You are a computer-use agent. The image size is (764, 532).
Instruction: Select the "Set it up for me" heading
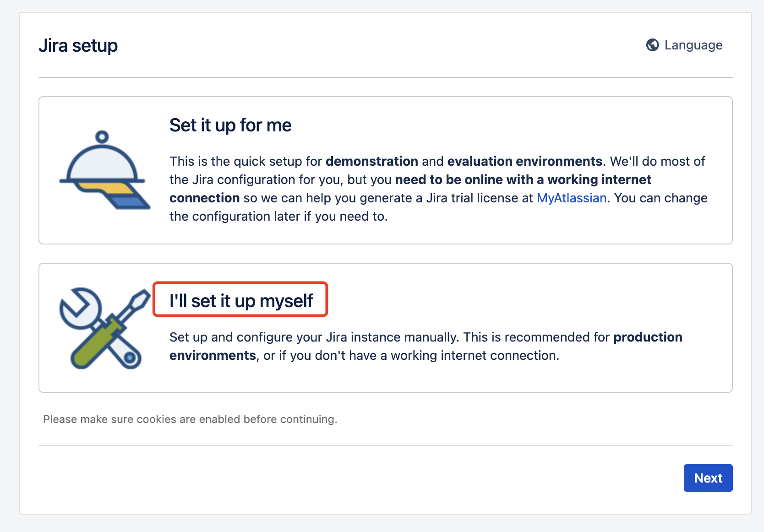pos(230,125)
